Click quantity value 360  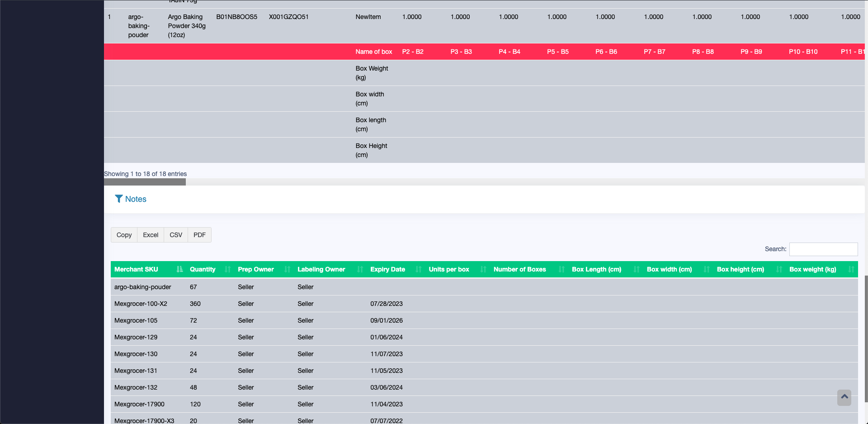coord(195,304)
